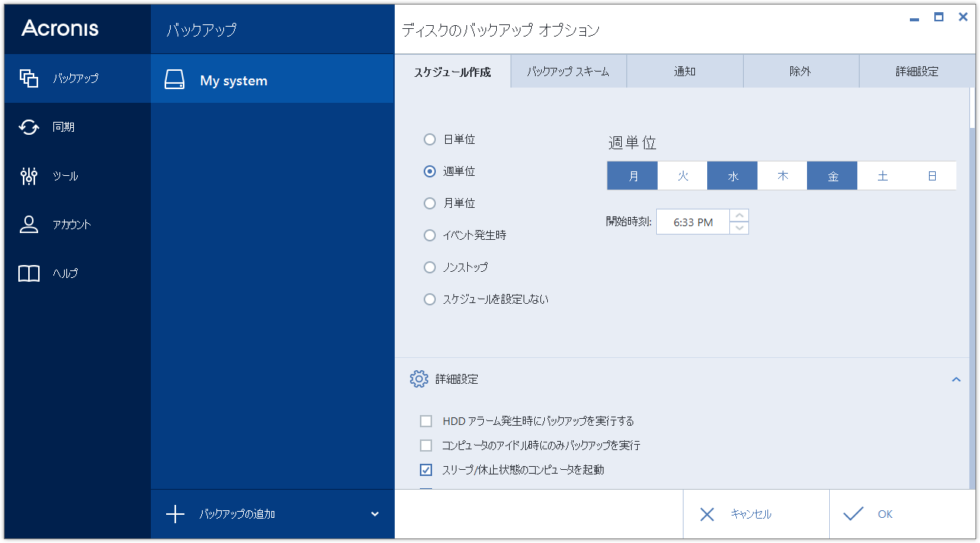
Task: Open the 除外 exclusions tab
Action: (x=800, y=72)
